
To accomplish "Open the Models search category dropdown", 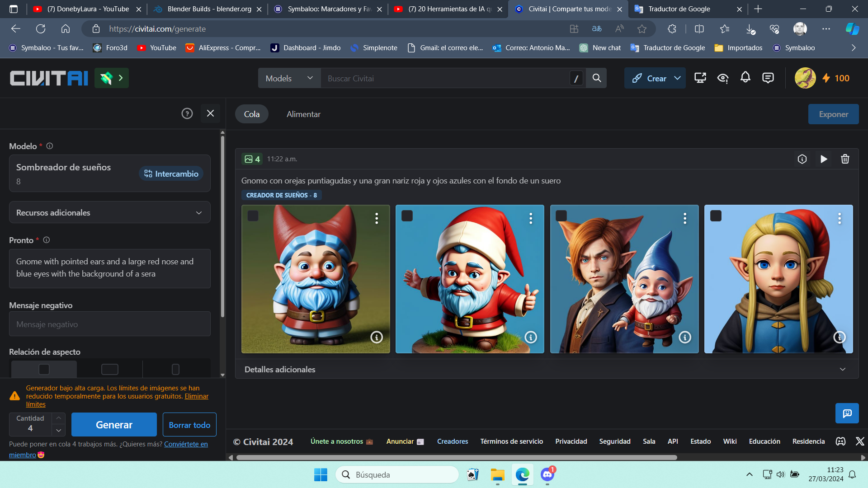I will (289, 78).
